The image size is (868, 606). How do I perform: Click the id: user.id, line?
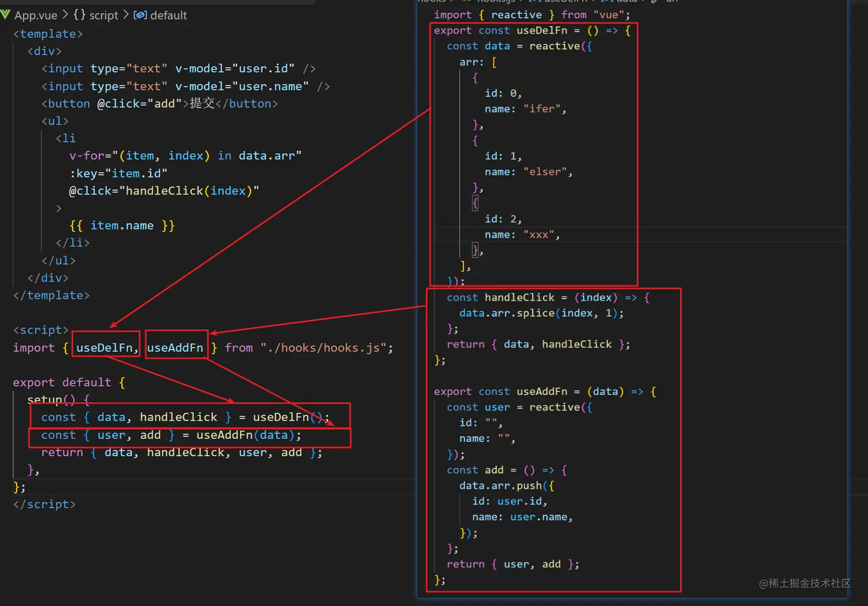tap(510, 502)
